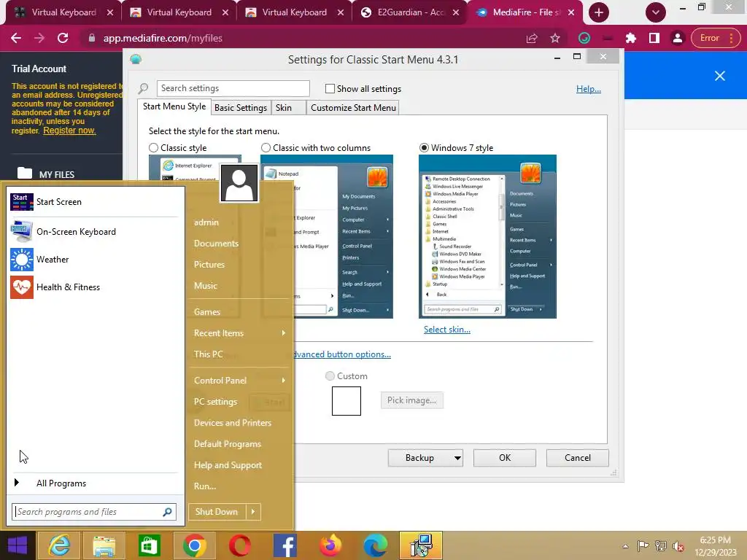
Task: Open Chrome profile avatar icon
Action: coord(678,38)
